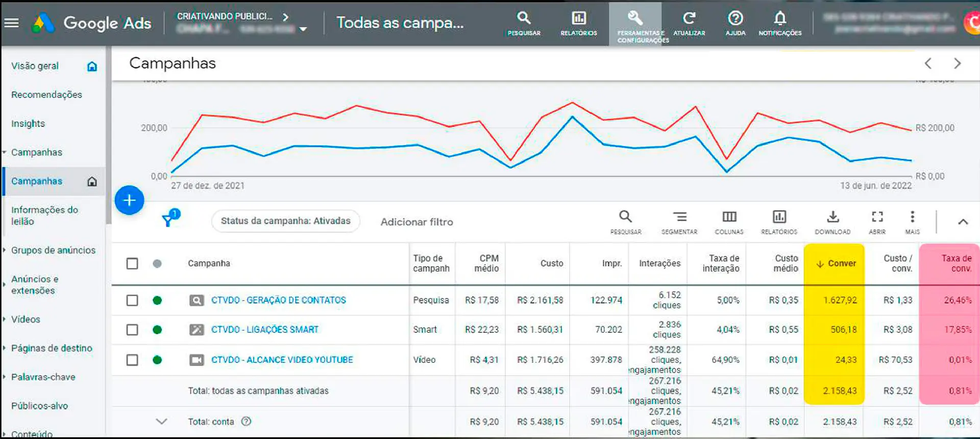The image size is (980, 439).
Task: Open the hamburger main menu
Action: (11, 23)
